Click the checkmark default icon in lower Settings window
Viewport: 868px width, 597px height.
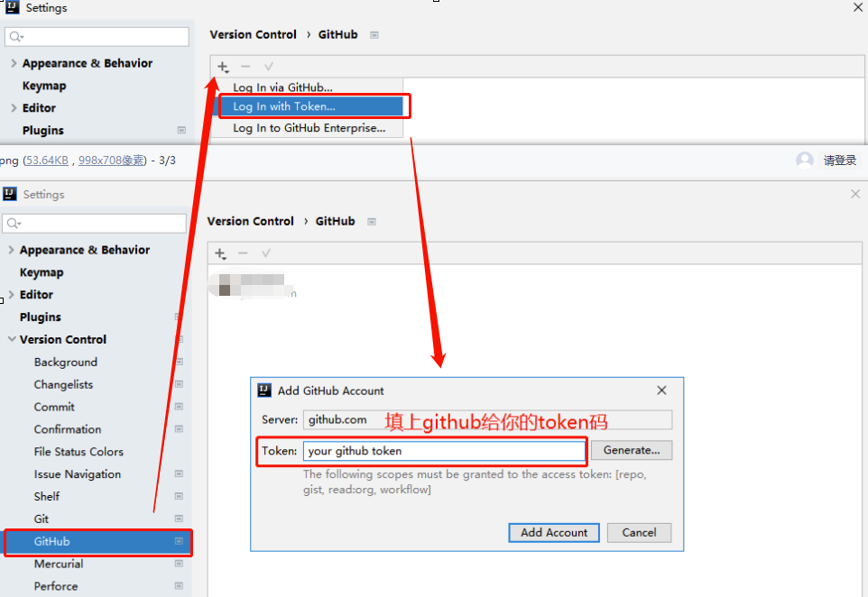266,253
